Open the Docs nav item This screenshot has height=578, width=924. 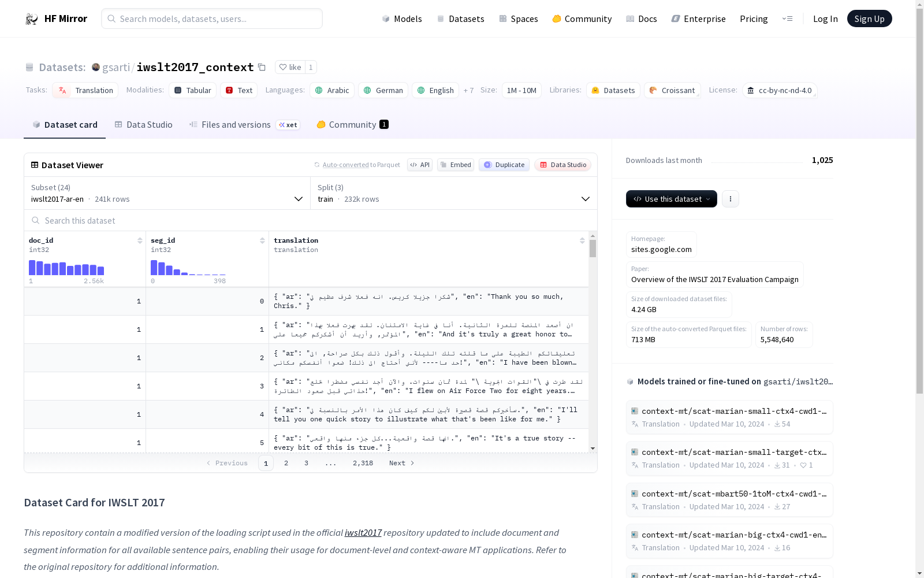click(642, 18)
